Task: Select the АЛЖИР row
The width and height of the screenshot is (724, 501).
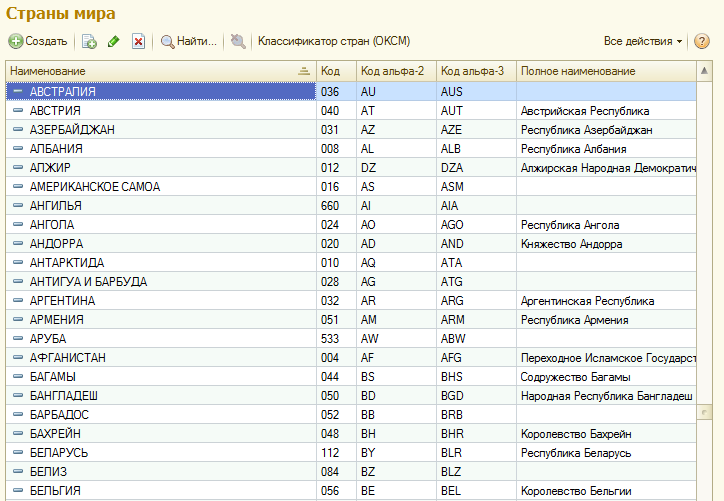Action: [x=351, y=168]
